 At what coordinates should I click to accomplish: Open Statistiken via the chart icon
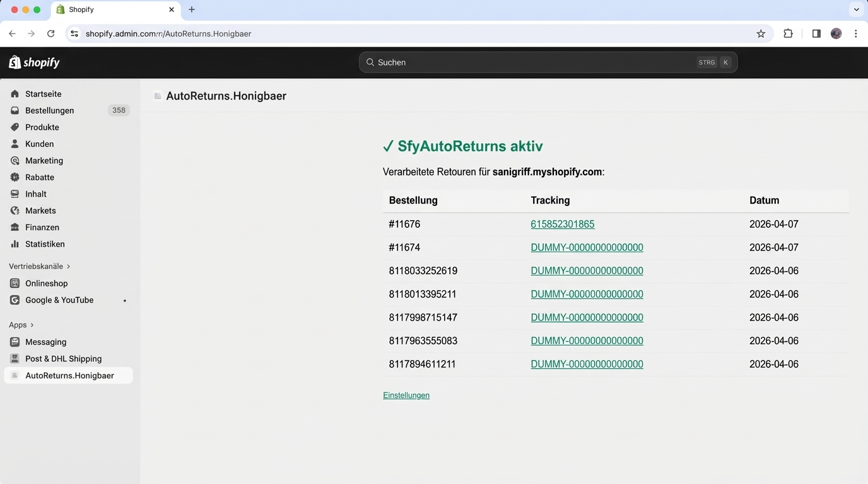[x=15, y=244]
